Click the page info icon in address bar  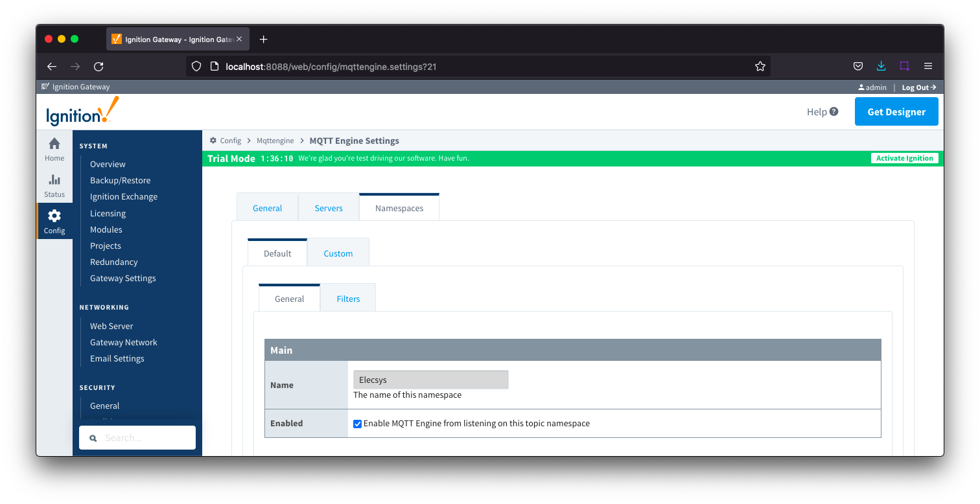click(215, 66)
